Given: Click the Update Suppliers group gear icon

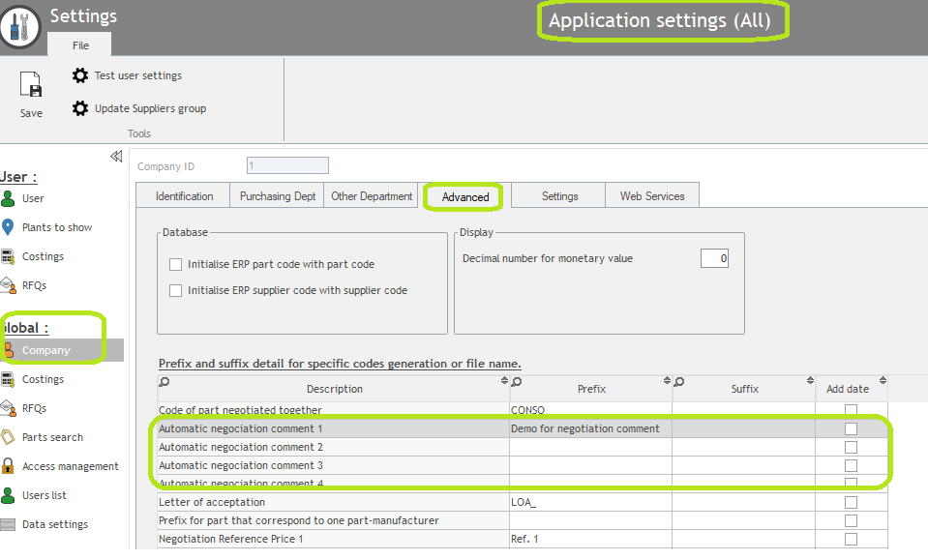Looking at the screenshot, I should pos(80,108).
